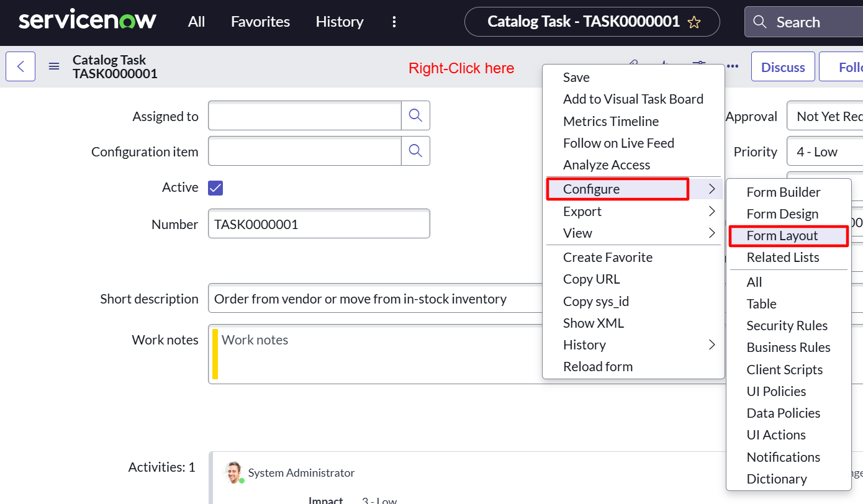
Task: Click the Short description label
Action: [149, 299]
